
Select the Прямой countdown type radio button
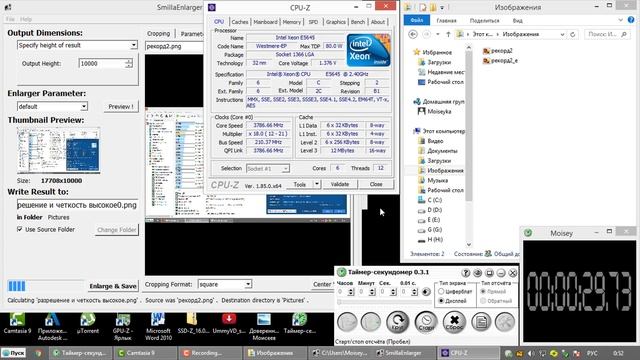tap(483, 291)
